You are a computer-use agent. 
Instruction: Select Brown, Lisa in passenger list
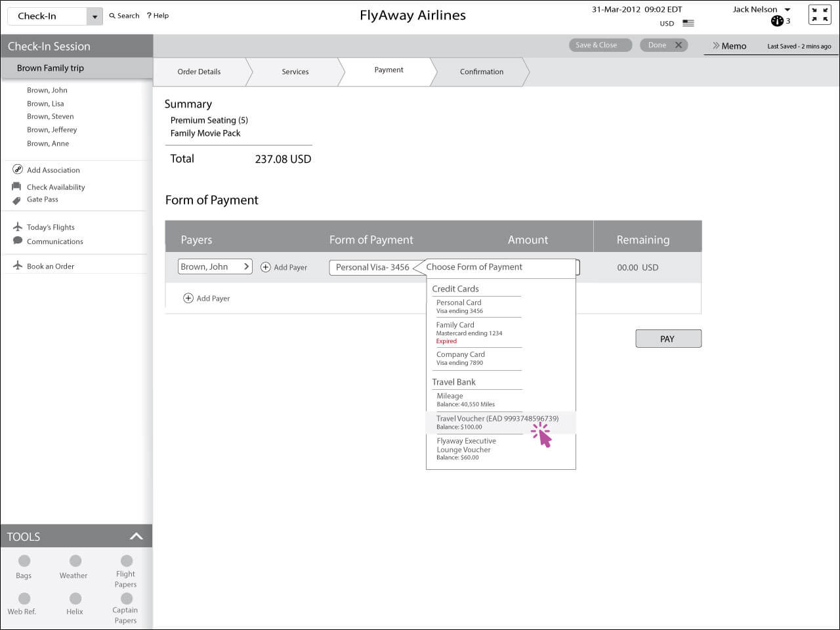pyautogui.click(x=45, y=104)
